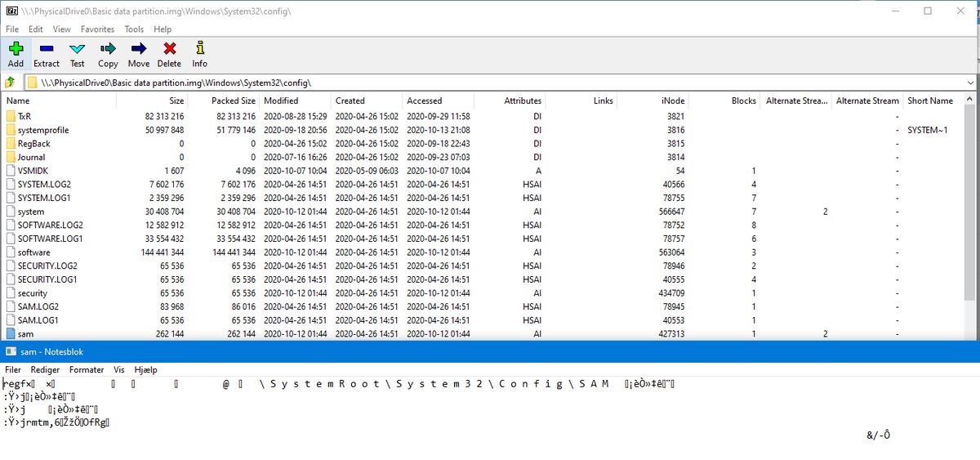The height and width of the screenshot is (460, 980).
Task: Select the lowercase system file icon
Action: [11, 212]
